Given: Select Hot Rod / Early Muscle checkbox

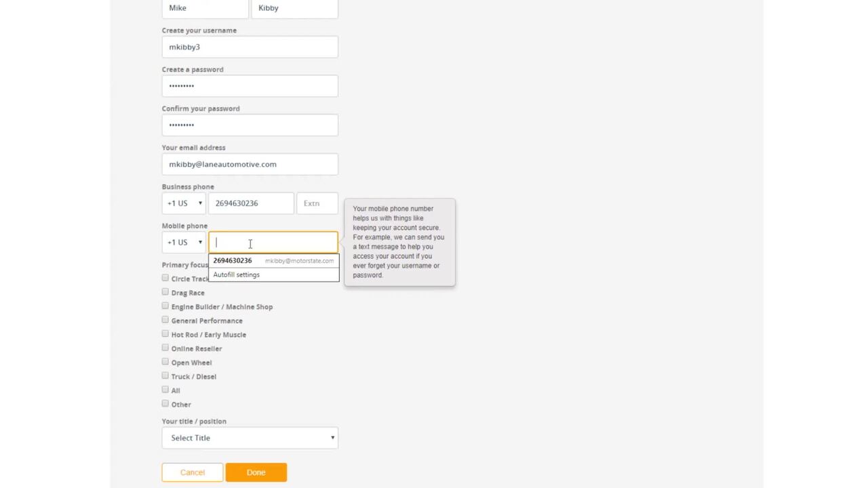Looking at the screenshot, I should [165, 334].
